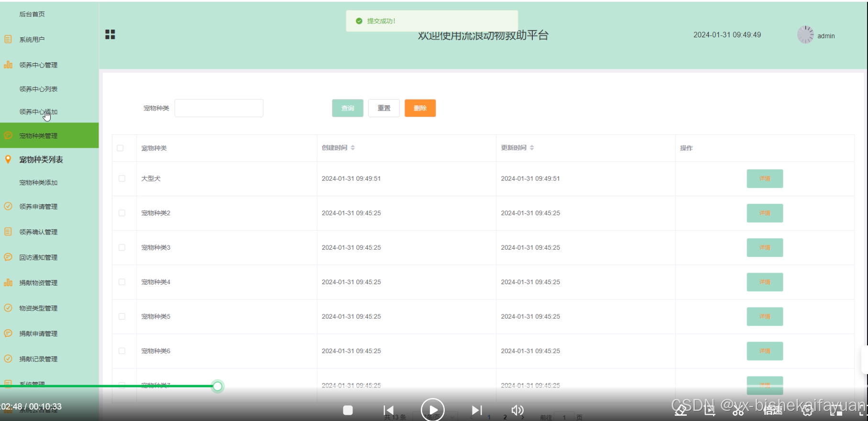Check the box for the 宠物种类3 row
Viewport: 868px width, 421px height.
point(122,247)
